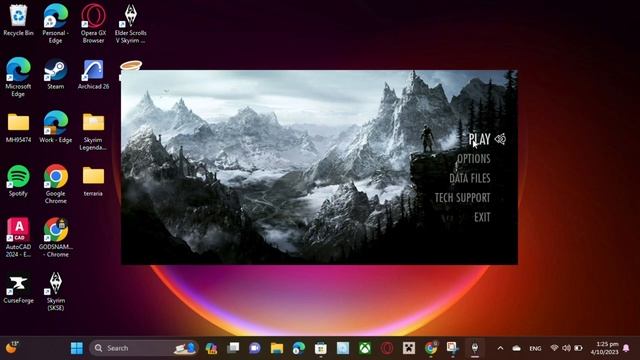Open Microsoft Store from the taskbar

point(321,348)
